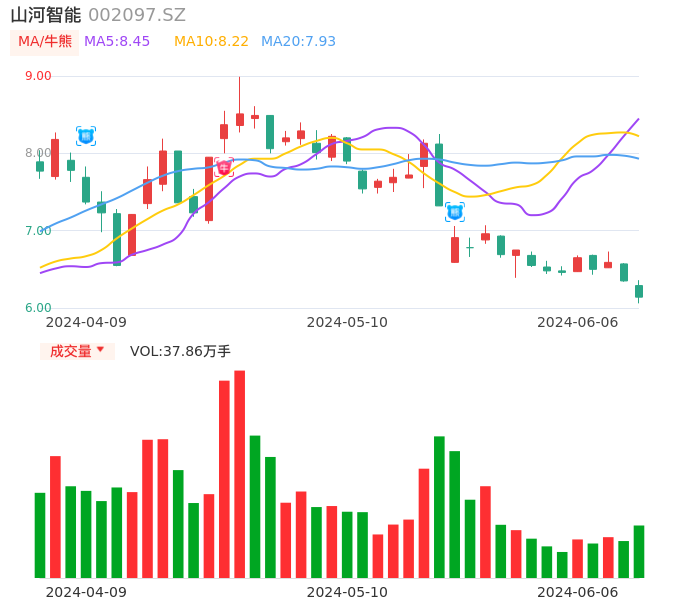Click the red arrow next to 成交量
The width and height of the screenshot is (686, 606).
point(100,350)
